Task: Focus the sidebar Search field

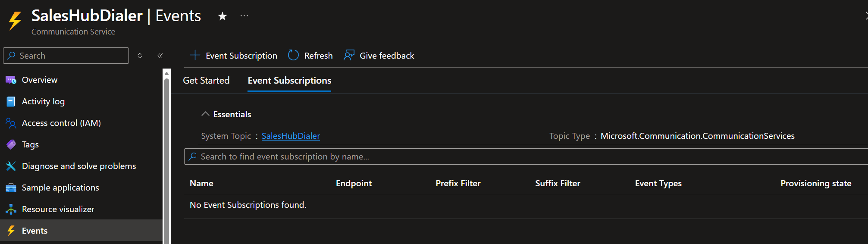Action: 66,56
